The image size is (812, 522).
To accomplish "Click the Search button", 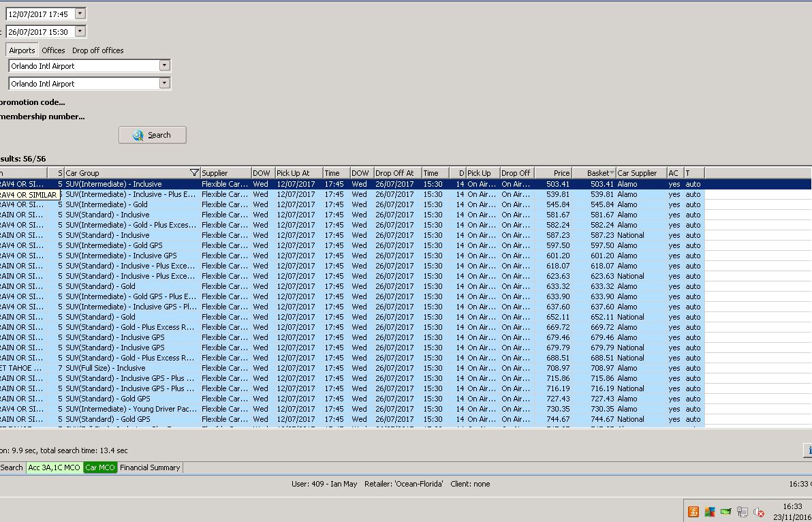I will click(x=153, y=135).
